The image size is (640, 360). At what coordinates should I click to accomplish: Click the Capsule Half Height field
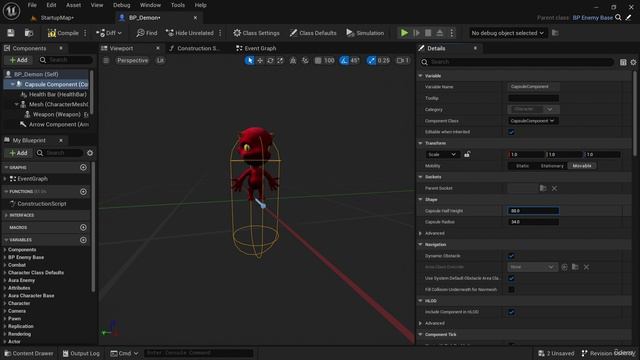click(x=533, y=211)
